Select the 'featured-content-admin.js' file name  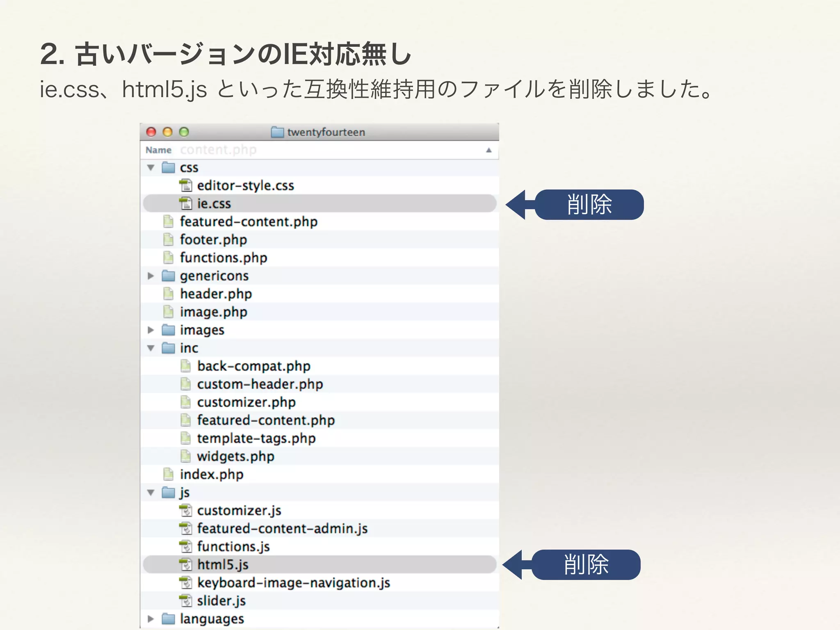(x=283, y=529)
